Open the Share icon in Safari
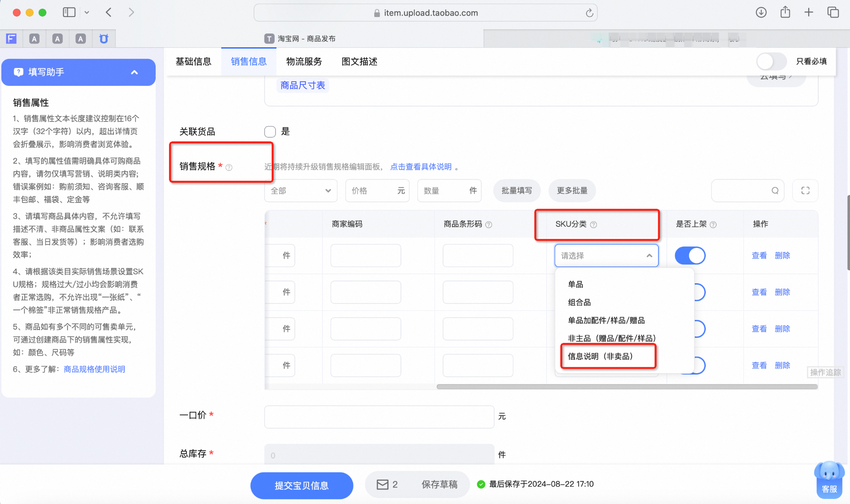The width and height of the screenshot is (850, 504). [x=785, y=12]
